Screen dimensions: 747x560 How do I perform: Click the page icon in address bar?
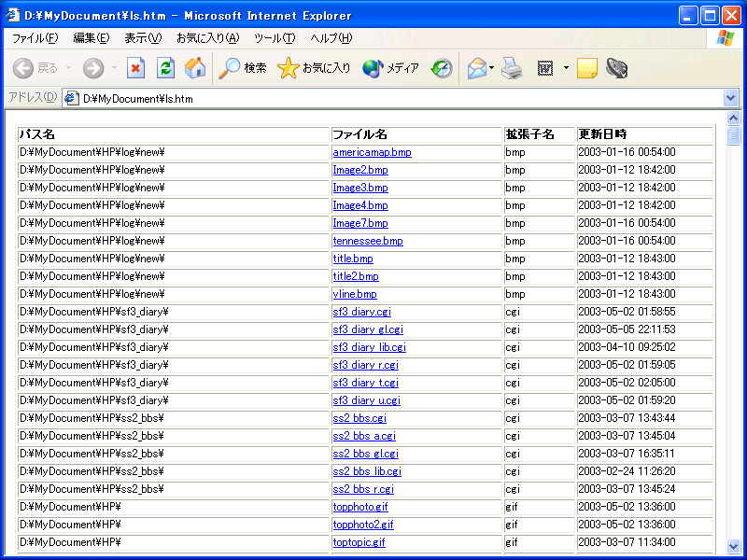72,99
